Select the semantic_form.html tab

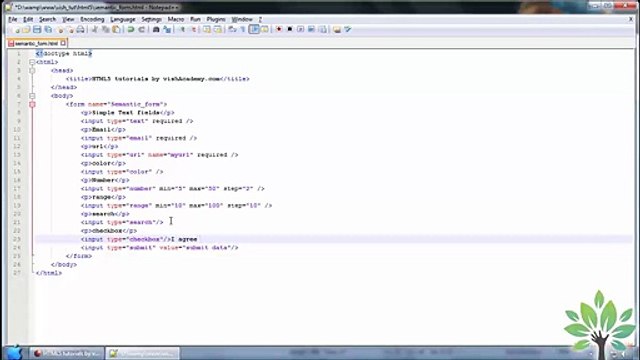coord(37,43)
